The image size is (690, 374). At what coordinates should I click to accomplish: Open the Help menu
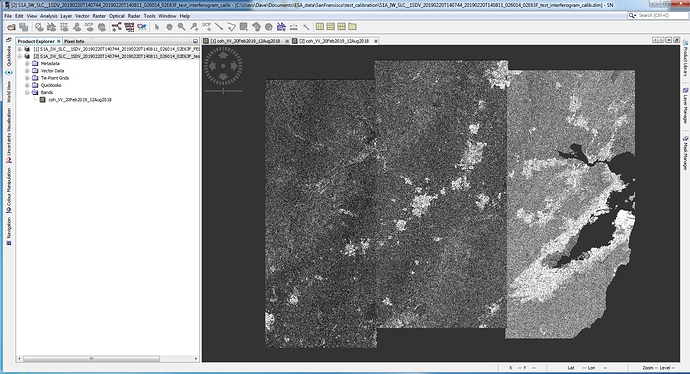[x=185, y=16]
